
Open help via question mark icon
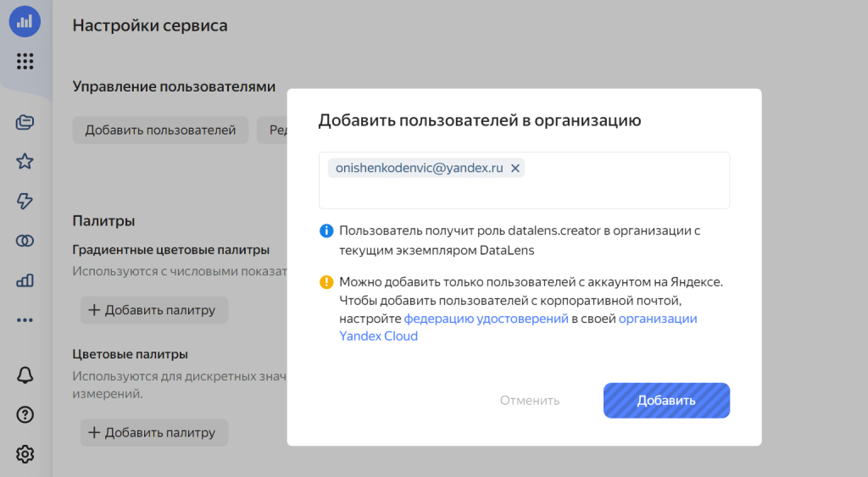tap(25, 414)
